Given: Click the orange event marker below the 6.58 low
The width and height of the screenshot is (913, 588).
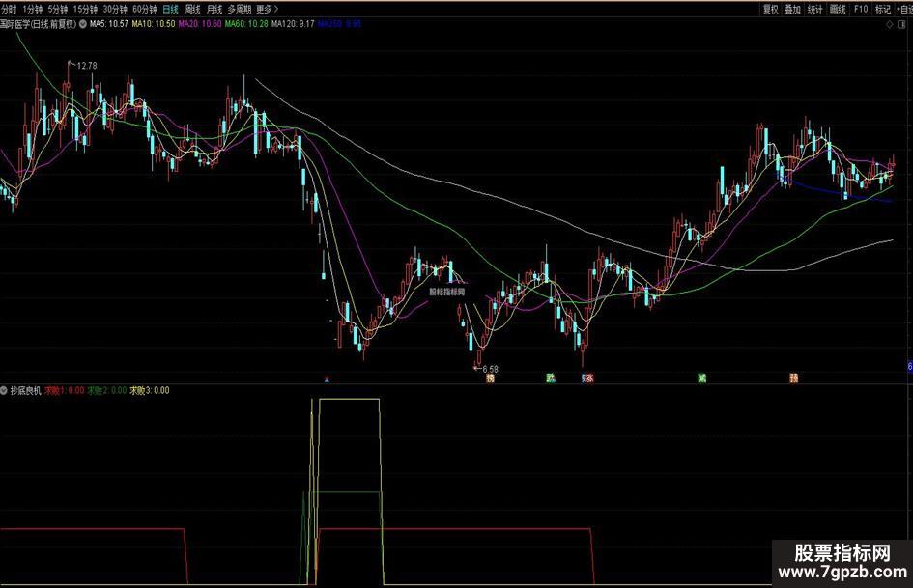Looking at the screenshot, I should coord(490,379).
